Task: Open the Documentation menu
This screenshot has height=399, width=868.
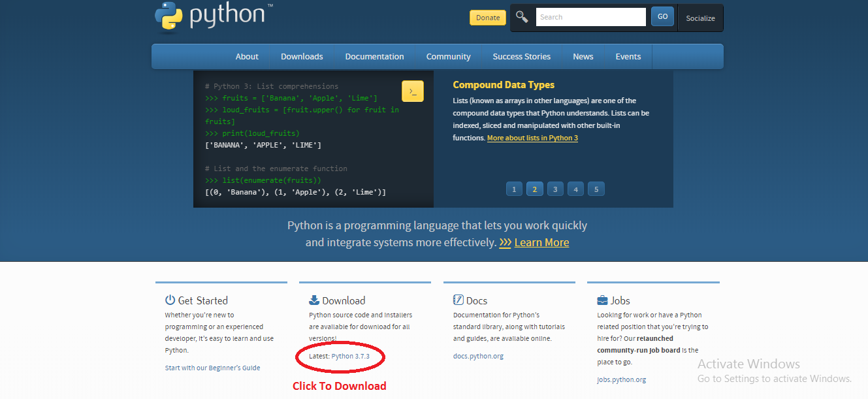Action: click(374, 56)
